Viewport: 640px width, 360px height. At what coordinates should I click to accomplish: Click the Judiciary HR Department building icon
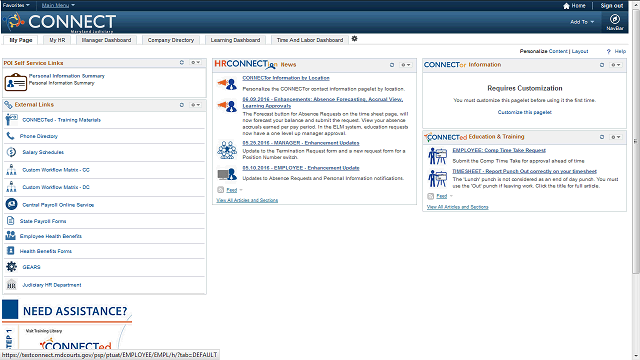point(11,284)
